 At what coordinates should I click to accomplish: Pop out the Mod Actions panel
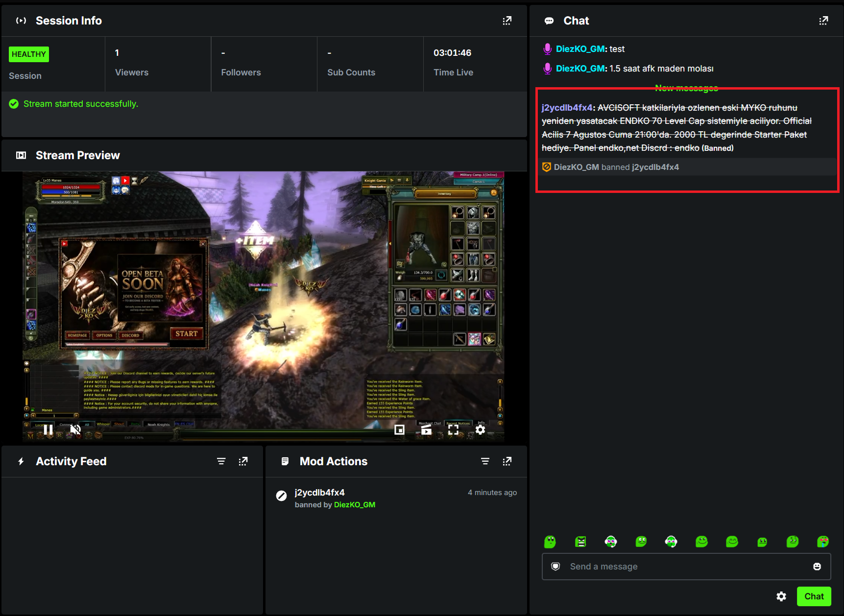click(x=507, y=461)
